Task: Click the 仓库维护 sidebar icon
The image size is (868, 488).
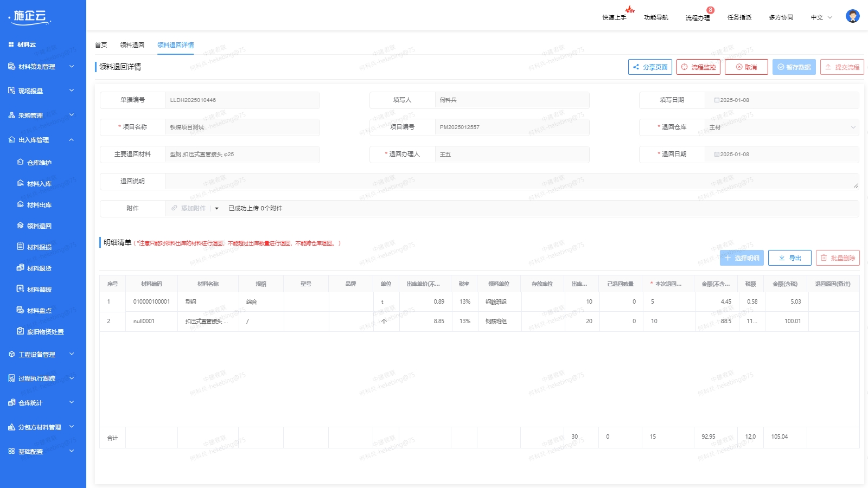Action: [x=21, y=162]
